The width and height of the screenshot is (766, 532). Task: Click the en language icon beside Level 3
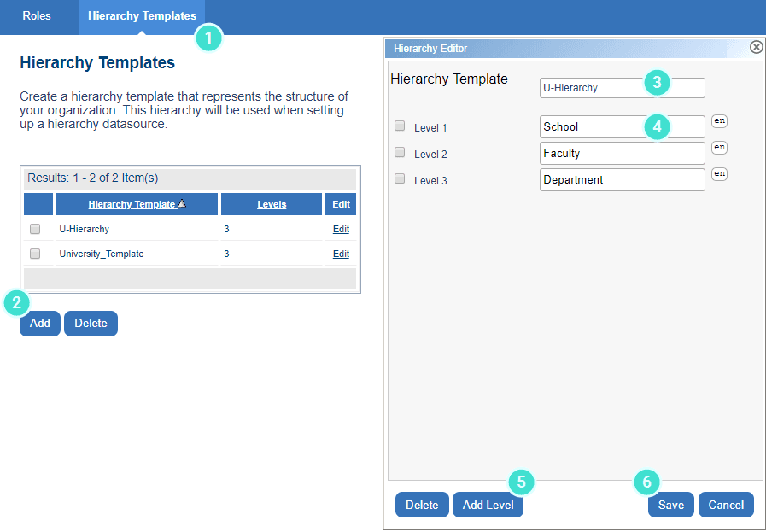(719, 172)
